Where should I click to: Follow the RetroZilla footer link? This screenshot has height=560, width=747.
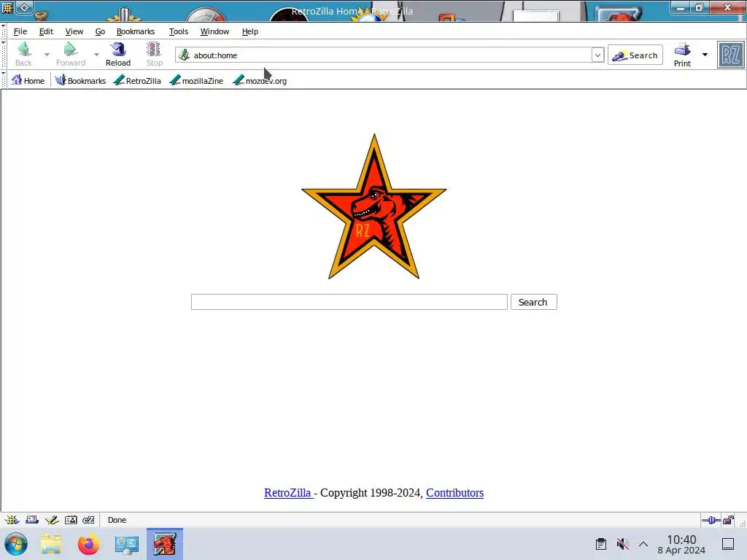pos(287,493)
